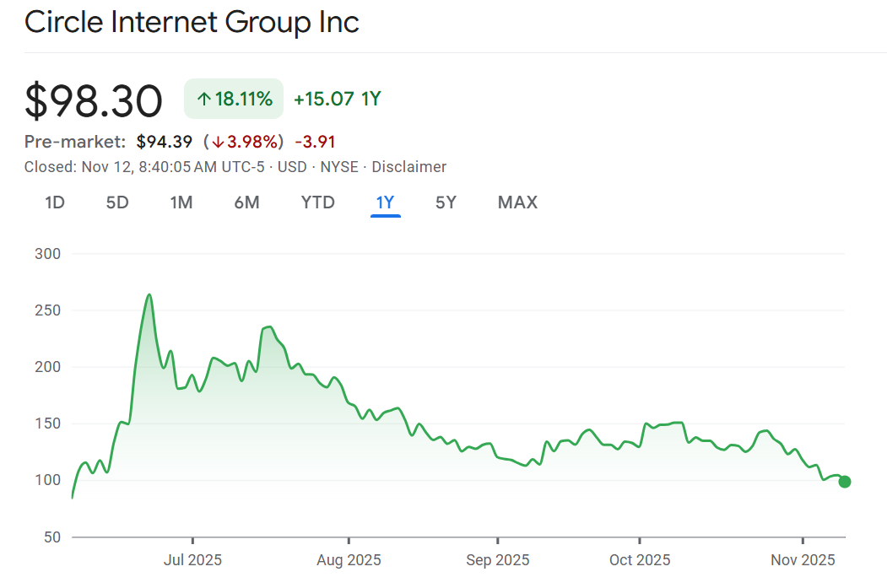Click the Aug 2025 axis label

[349, 560]
